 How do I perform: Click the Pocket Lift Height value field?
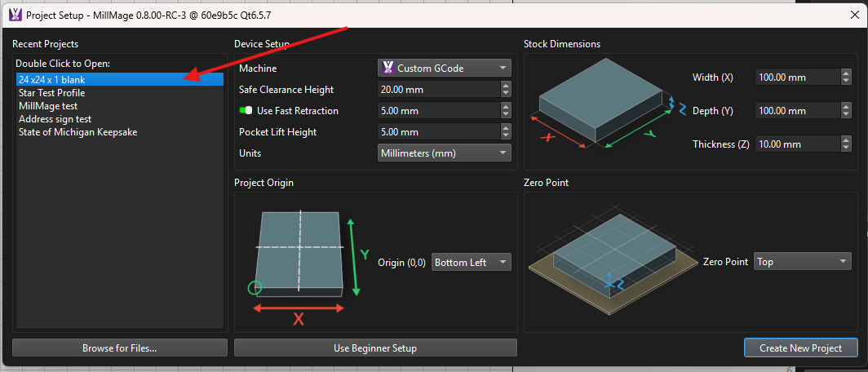pos(438,132)
